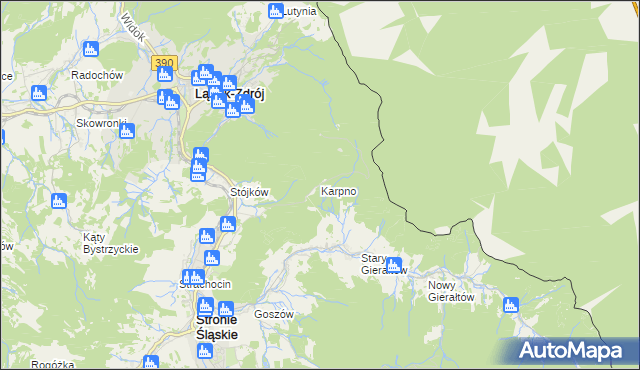Click the Nowy Gierałtów label

tap(451, 291)
